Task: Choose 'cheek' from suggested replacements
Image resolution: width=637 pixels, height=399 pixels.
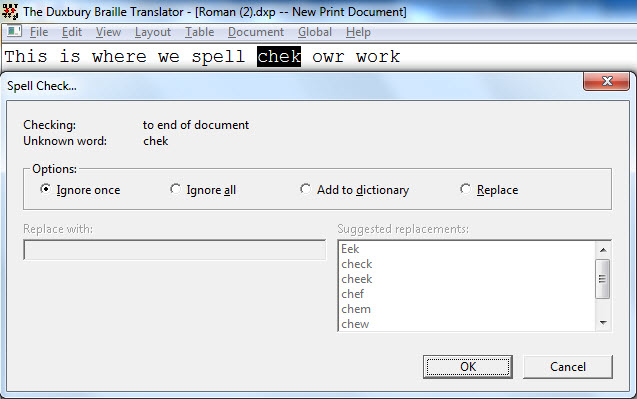Action: [x=357, y=279]
